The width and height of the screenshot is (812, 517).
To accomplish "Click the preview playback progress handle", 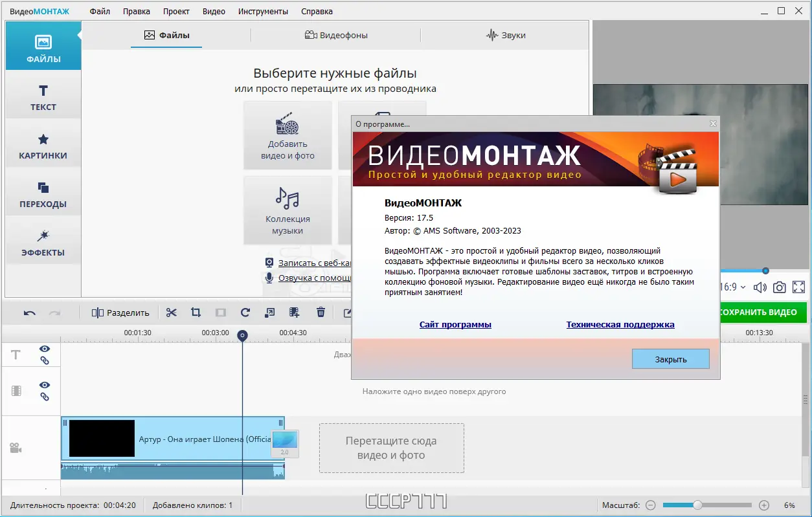I will [765, 271].
